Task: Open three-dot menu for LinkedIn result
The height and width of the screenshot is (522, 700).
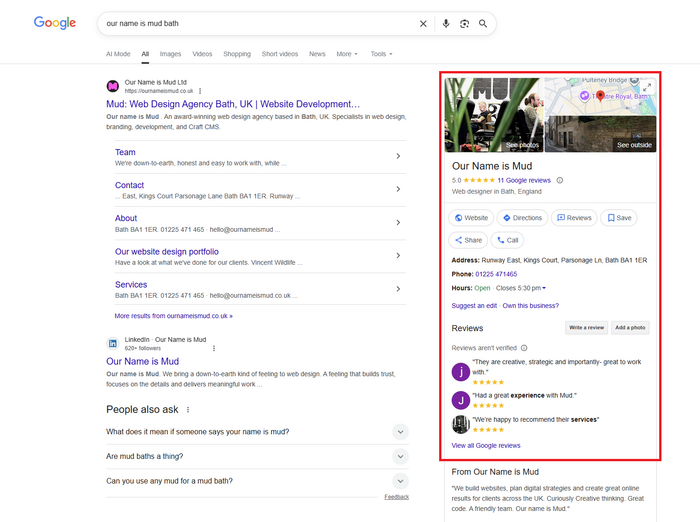Action: tap(213, 348)
